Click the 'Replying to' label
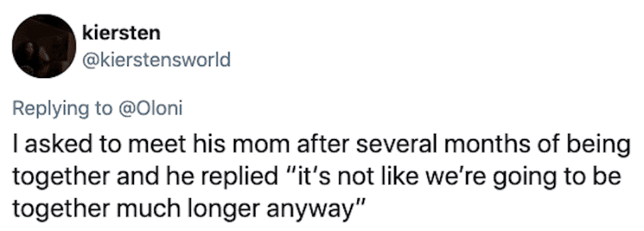This screenshot has width=644, height=231. click(62, 110)
